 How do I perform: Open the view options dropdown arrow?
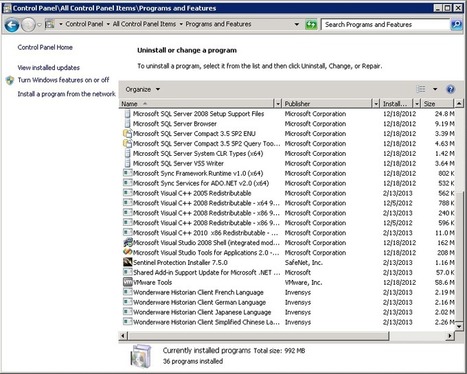pos(435,89)
